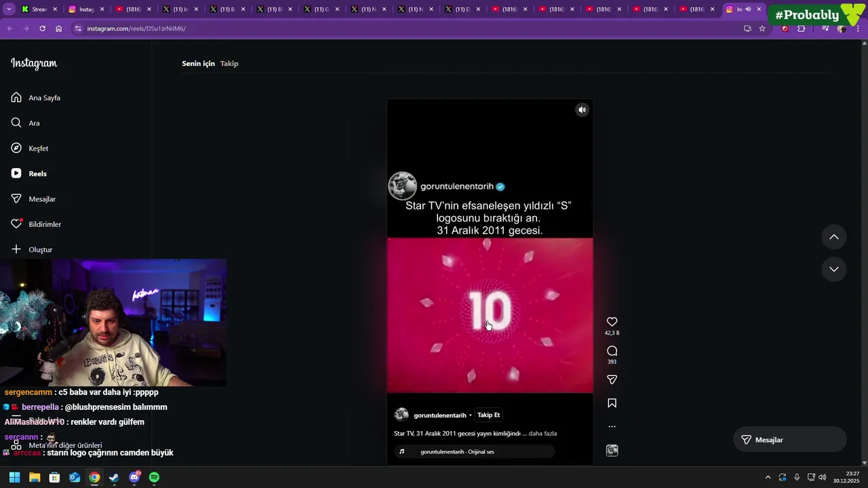The height and width of the screenshot is (488, 868).
Task: Click the Chrome back arrow
Action: (9, 28)
